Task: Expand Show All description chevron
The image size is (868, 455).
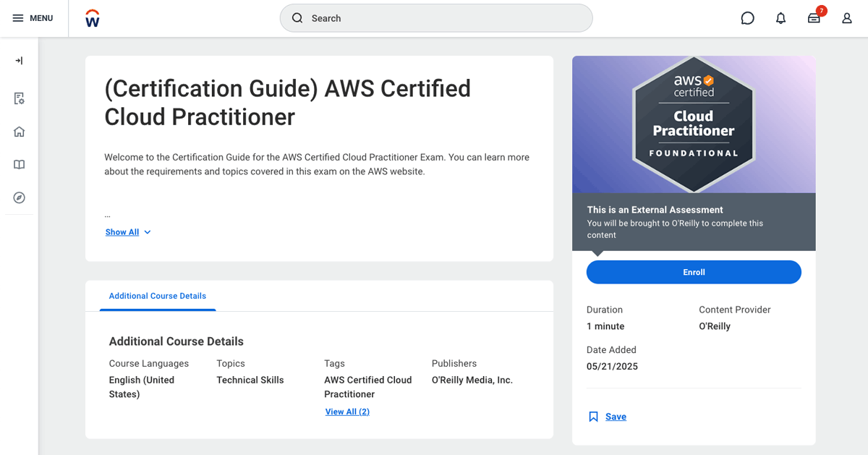Action: (x=148, y=232)
